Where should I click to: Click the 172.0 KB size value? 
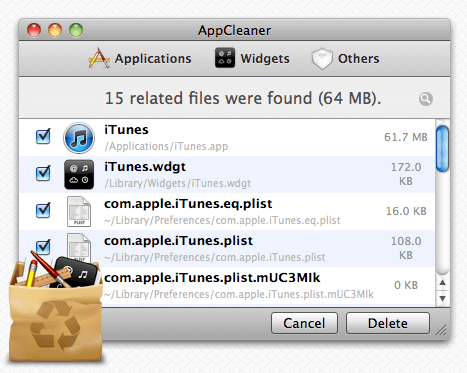406,174
